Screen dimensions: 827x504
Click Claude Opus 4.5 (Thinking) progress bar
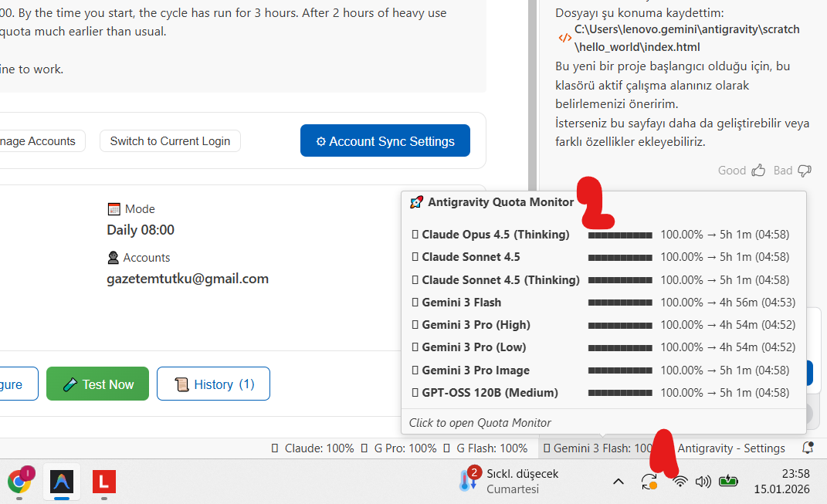pos(620,235)
